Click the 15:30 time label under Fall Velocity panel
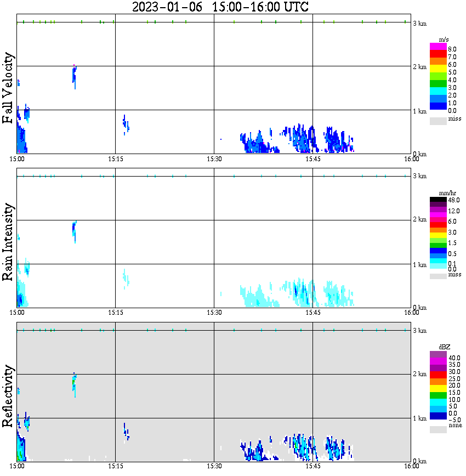Screen dimensions: 466x476 214,159
